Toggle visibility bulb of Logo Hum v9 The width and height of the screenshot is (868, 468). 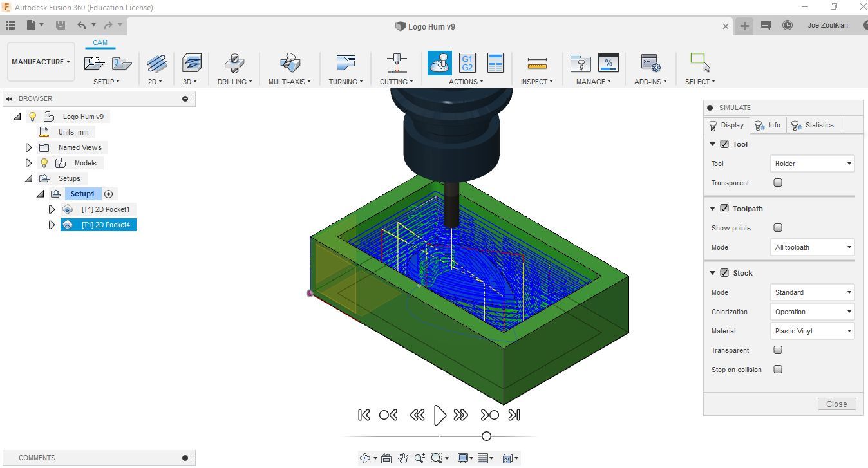pos(33,117)
